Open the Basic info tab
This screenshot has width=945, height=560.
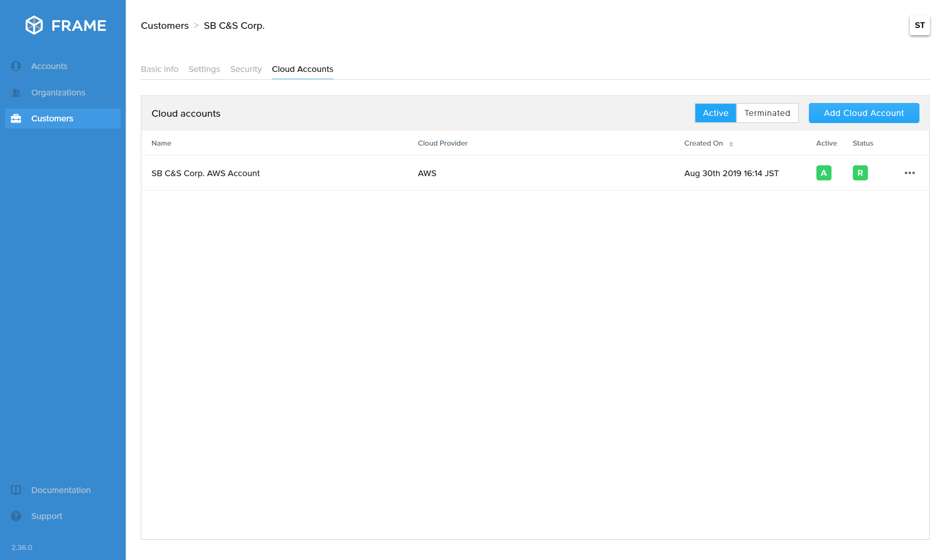pos(160,69)
